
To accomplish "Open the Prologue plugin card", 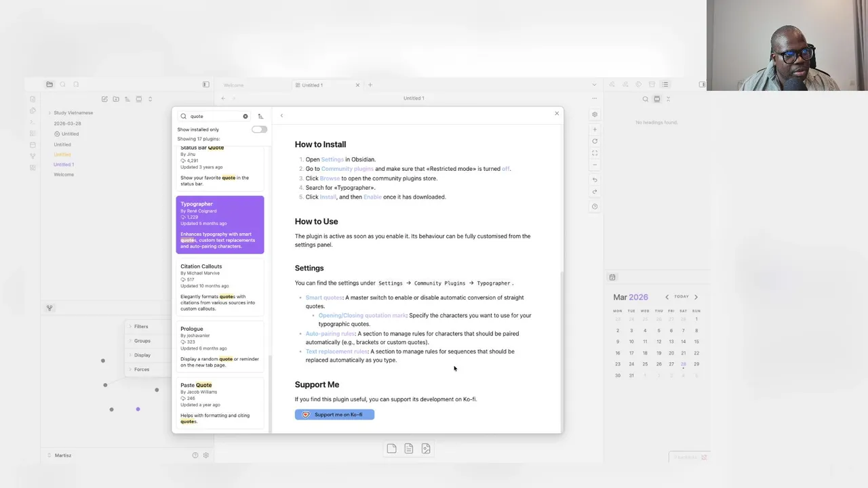I will [x=220, y=346].
